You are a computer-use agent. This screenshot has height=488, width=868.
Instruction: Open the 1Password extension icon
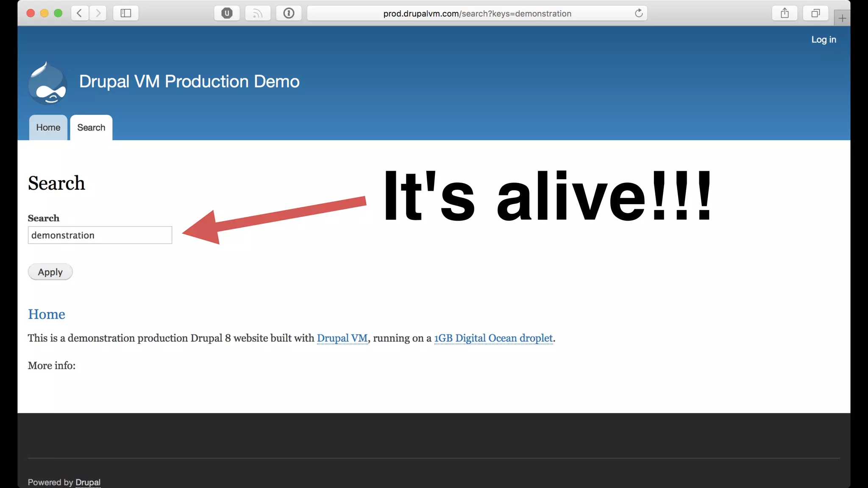click(x=289, y=13)
